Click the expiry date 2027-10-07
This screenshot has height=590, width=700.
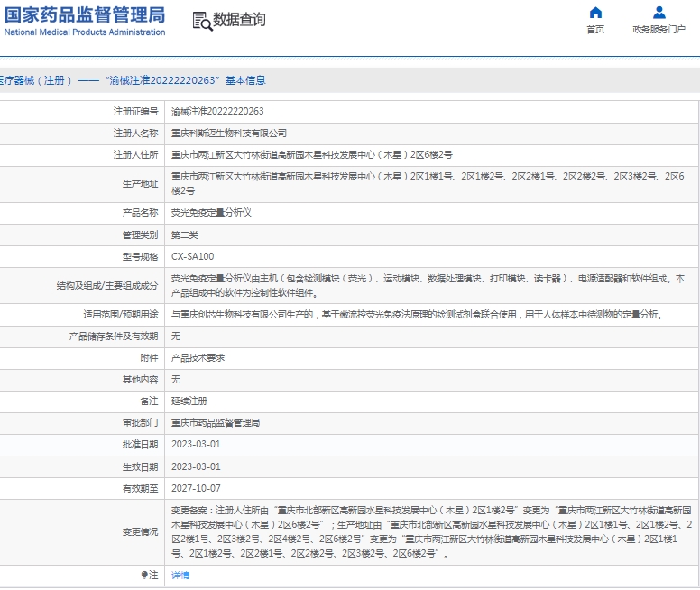[196, 489]
